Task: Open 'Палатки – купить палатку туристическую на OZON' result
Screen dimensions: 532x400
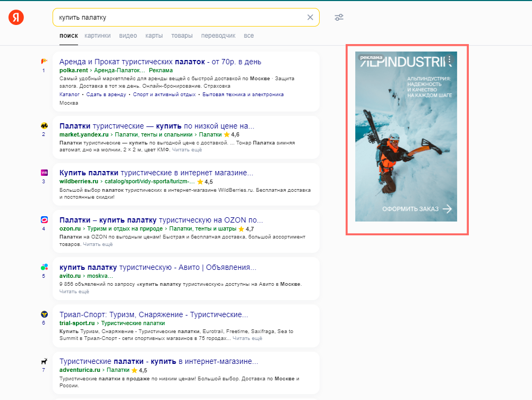Action: pyautogui.click(x=161, y=220)
